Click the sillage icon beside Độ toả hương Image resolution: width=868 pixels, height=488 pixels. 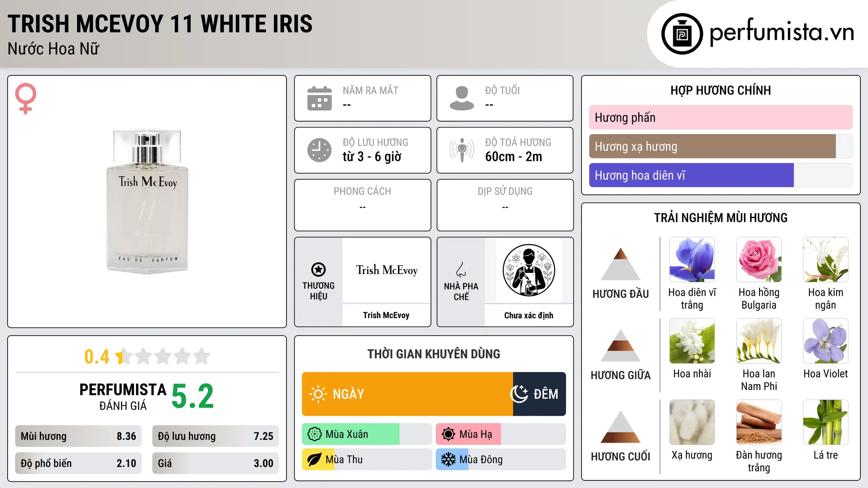(462, 150)
